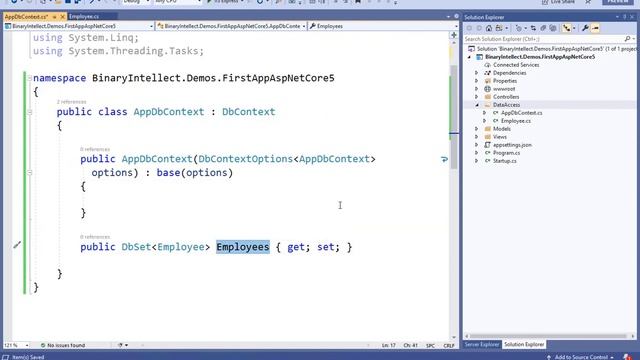
Task: Click the screwdriver quick actions icon in margin
Action: (17, 245)
